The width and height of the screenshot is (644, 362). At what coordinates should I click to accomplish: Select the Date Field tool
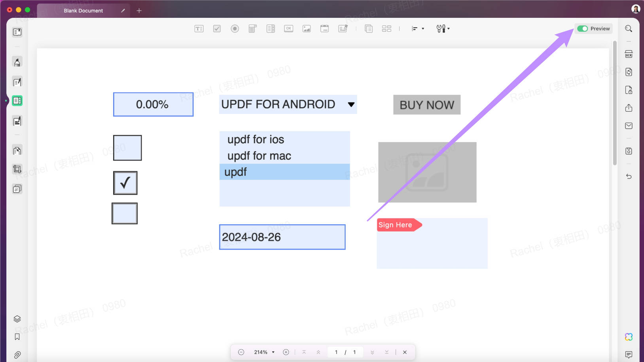[324, 28]
